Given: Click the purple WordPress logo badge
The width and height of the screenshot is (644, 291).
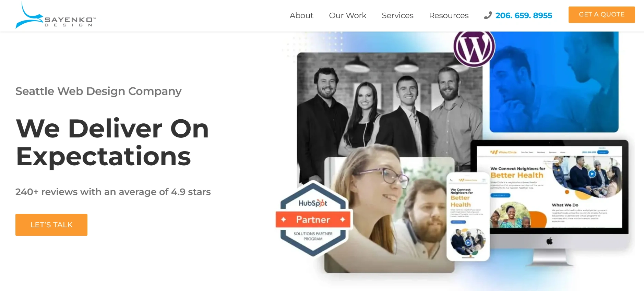Looking at the screenshot, I should click(474, 47).
